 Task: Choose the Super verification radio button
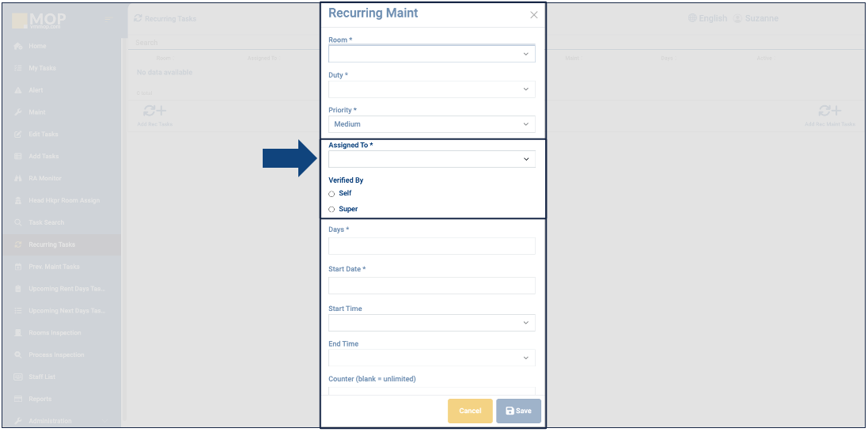[x=332, y=210]
